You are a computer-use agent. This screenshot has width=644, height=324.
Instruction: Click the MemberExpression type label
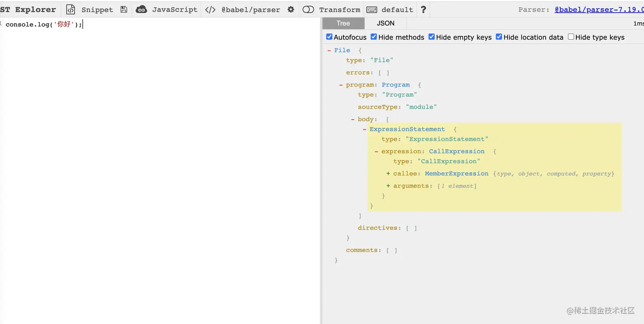(457, 173)
